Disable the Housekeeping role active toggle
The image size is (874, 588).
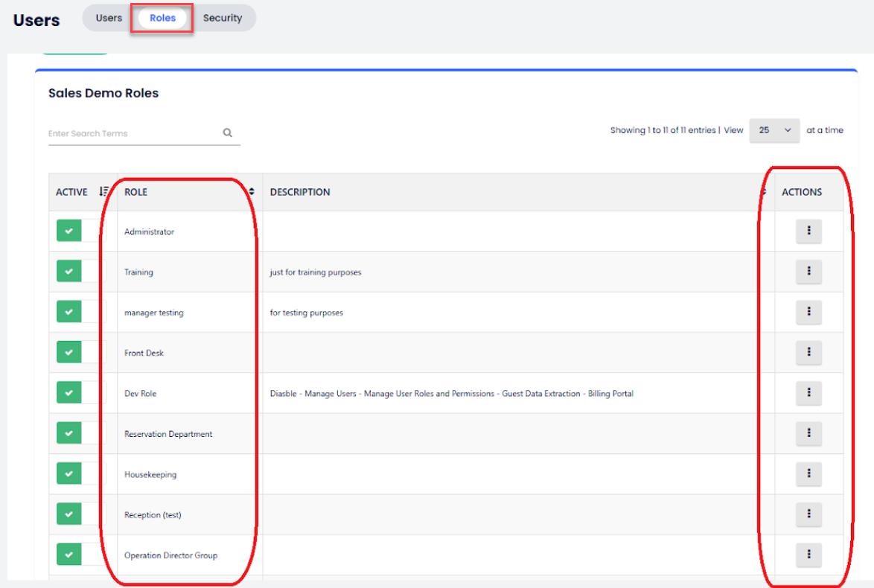point(81,474)
